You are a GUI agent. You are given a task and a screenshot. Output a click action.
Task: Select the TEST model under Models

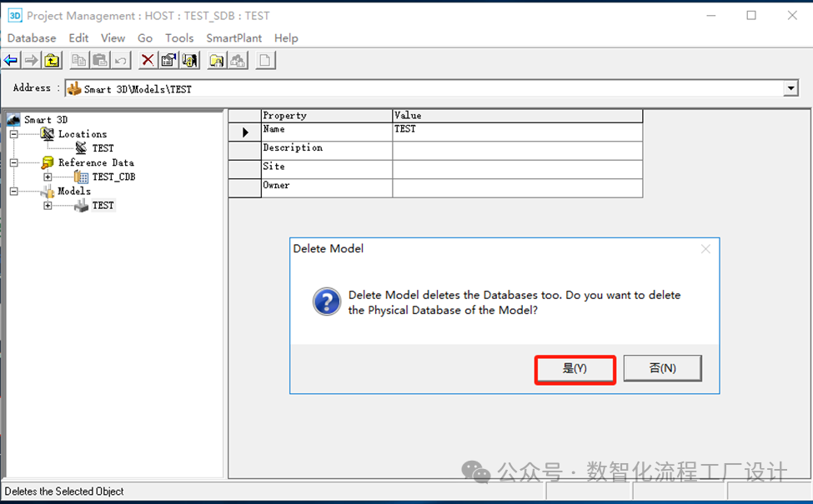tap(103, 206)
